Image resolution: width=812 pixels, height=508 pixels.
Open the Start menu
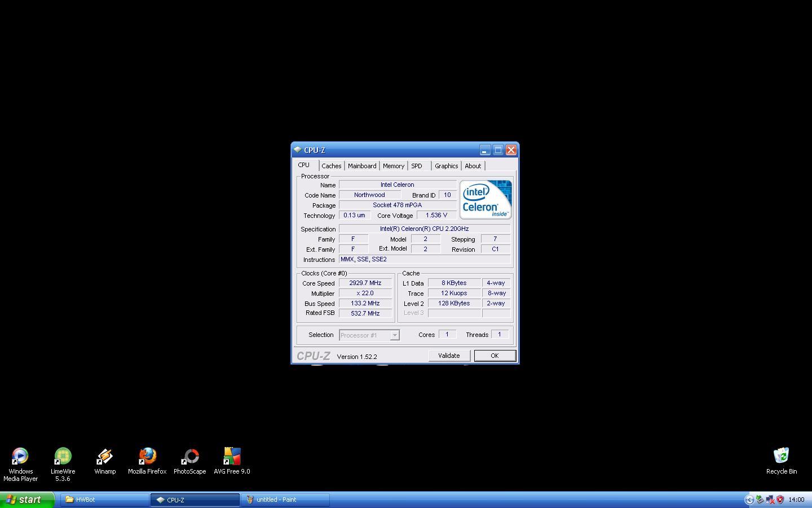(27, 500)
